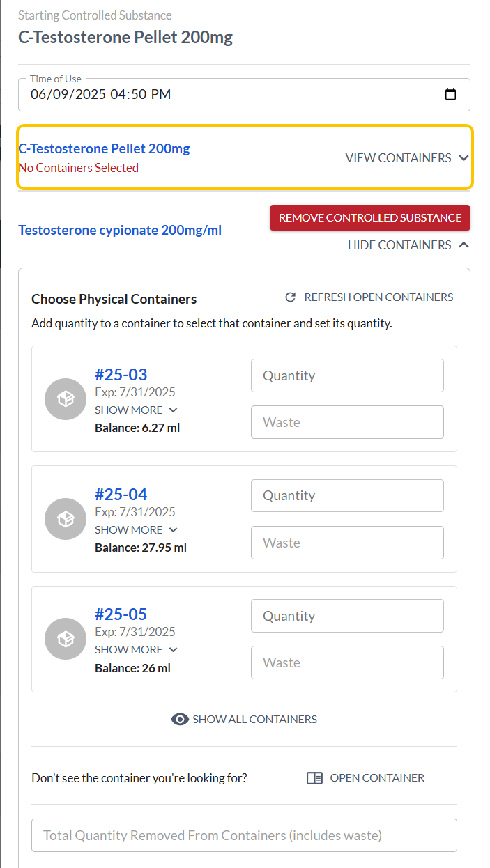Click the box icon for container #25-04
490x868 pixels.
coord(66,519)
